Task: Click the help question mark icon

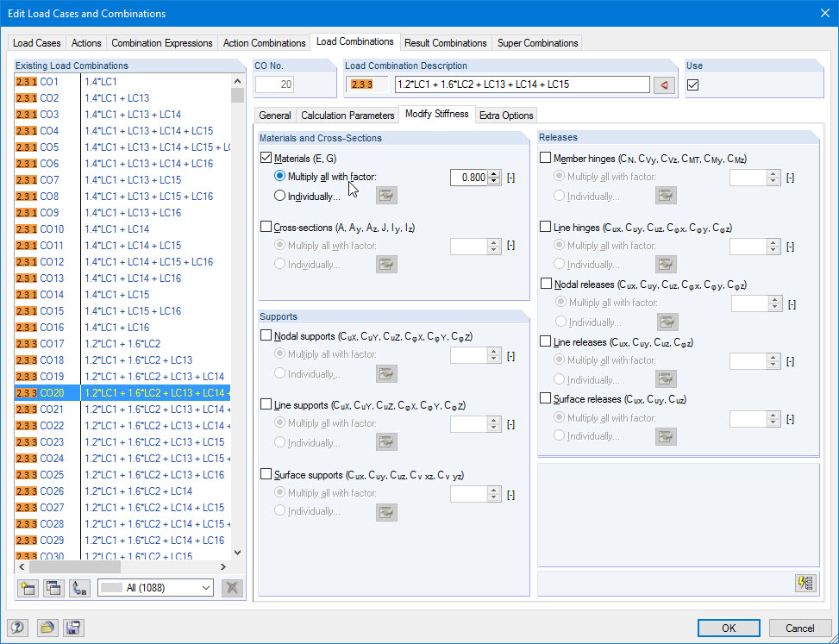Action: click(x=17, y=628)
